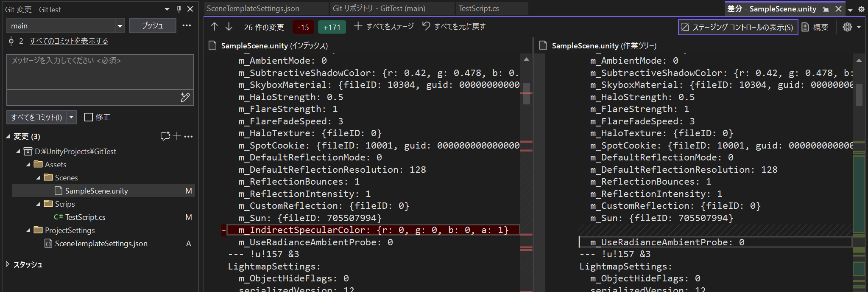Click the repository icon for D:¥UnityProjects¥GitTest
The height and width of the screenshot is (292, 868).
(x=28, y=151)
